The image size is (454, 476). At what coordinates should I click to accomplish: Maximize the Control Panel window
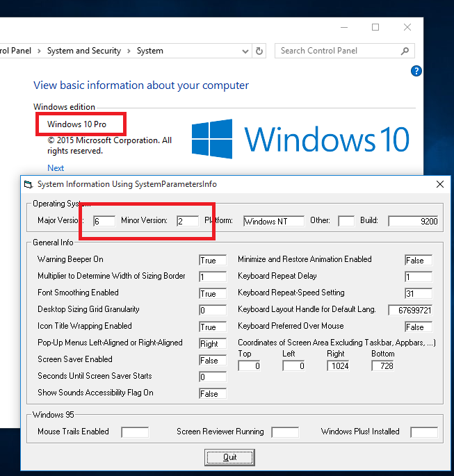[x=375, y=27]
